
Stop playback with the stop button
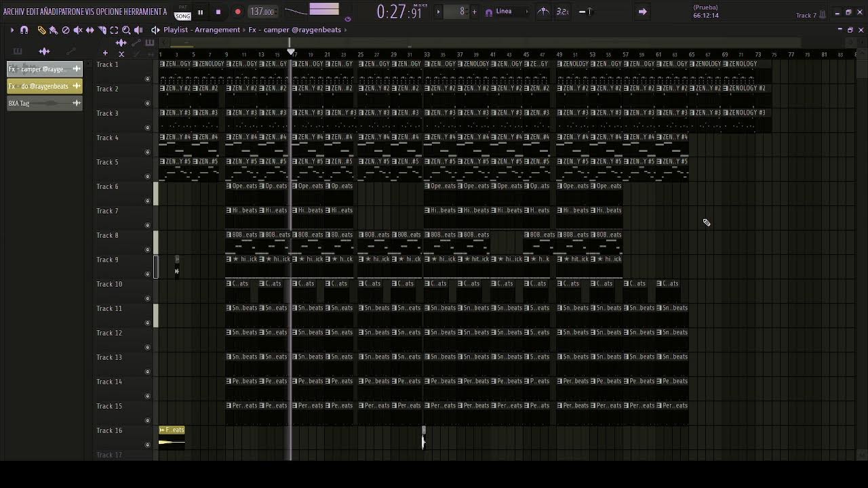pyautogui.click(x=218, y=12)
